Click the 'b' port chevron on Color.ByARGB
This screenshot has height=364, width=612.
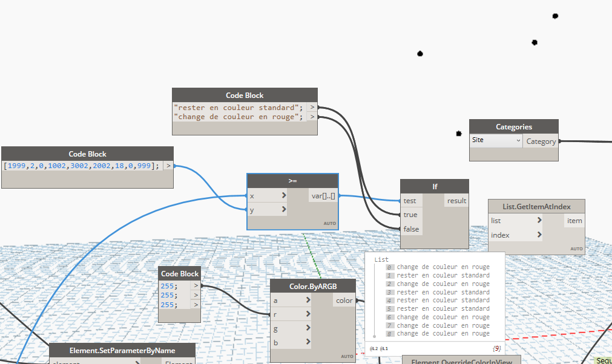tap(308, 342)
